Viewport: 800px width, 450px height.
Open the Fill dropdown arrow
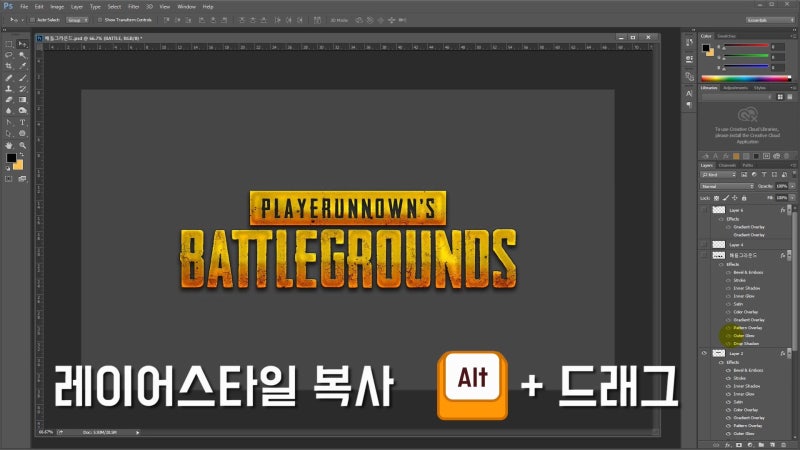tap(792, 197)
